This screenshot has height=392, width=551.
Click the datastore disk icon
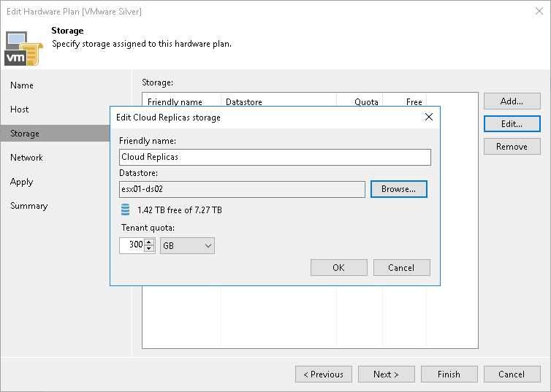pyautogui.click(x=125, y=210)
